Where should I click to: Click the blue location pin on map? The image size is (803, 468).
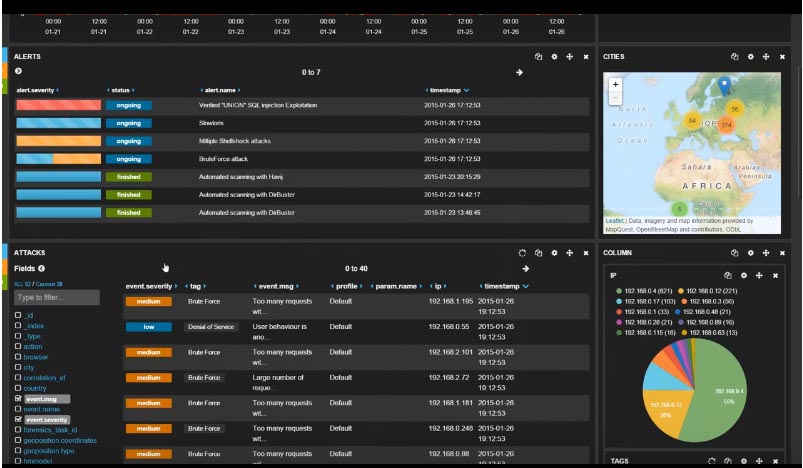pyautogui.click(x=725, y=86)
